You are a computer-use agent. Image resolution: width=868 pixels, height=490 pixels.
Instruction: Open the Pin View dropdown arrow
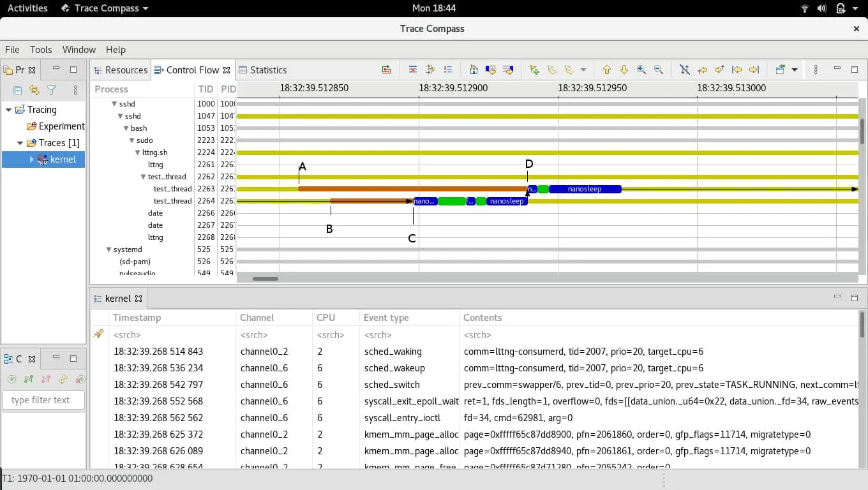pos(794,70)
